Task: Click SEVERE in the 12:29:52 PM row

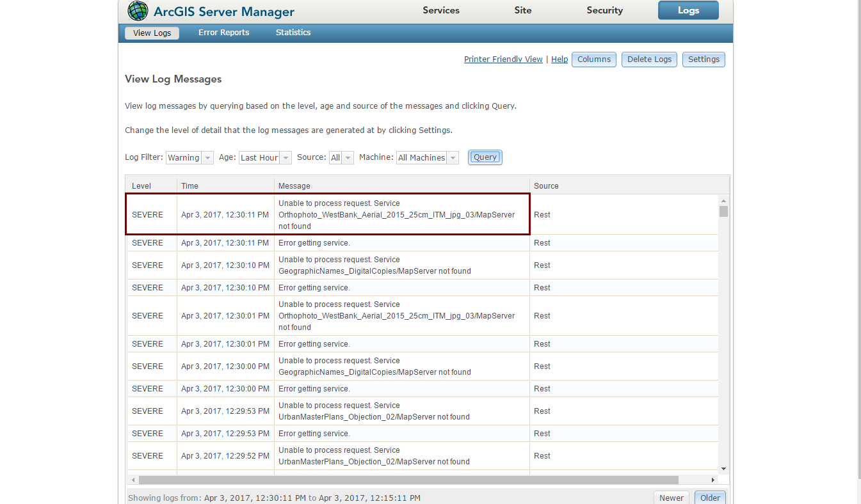Action: tap(147, 456)
